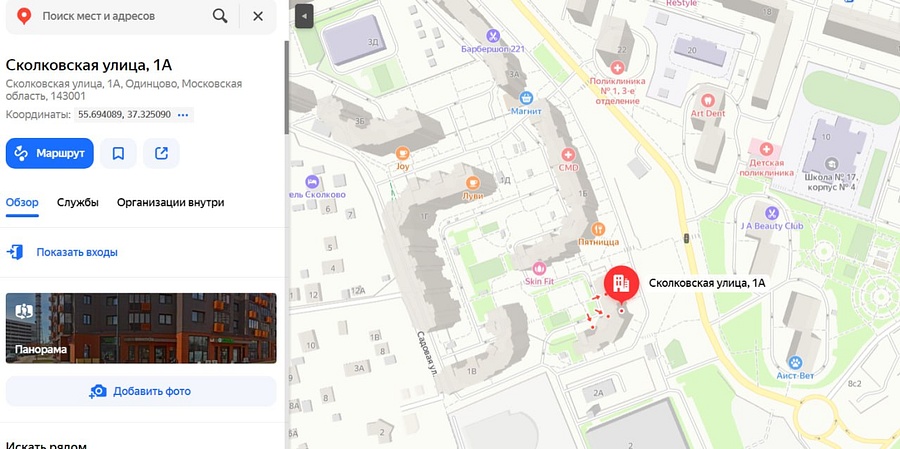Clear the search with the X button
This screenshot has height=449, width=900.
point(258,16)
